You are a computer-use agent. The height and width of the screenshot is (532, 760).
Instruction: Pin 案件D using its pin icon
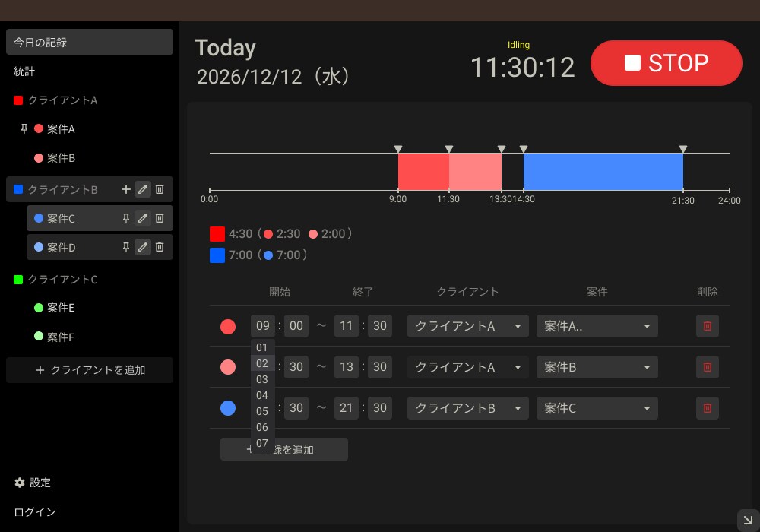126,248
